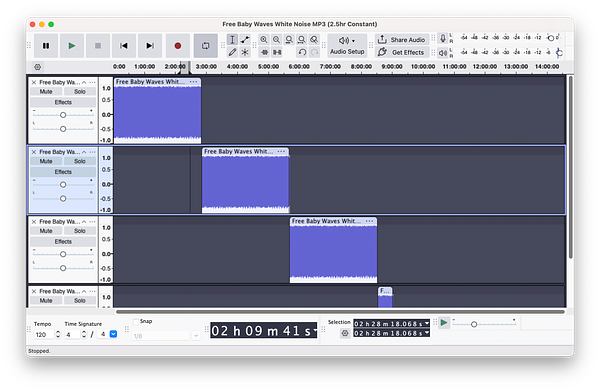Collapse the third track with arrow

click(x=84, y=222)
